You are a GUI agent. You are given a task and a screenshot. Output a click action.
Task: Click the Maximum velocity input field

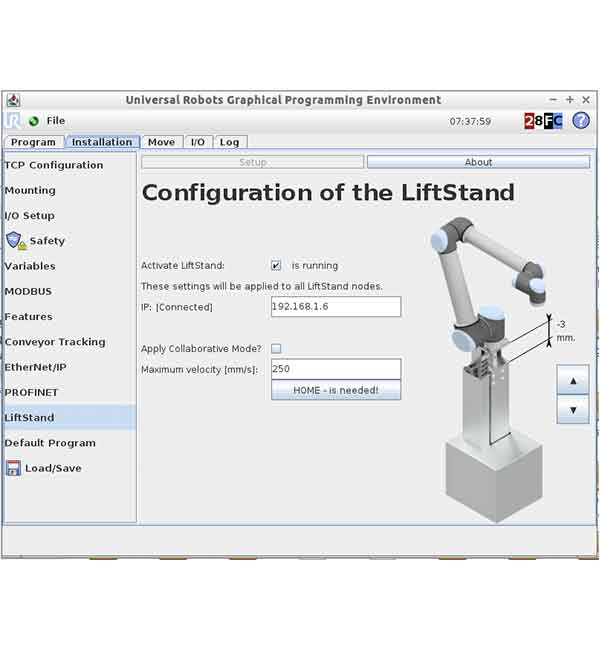pyautogui.click(x=336, y=369)
